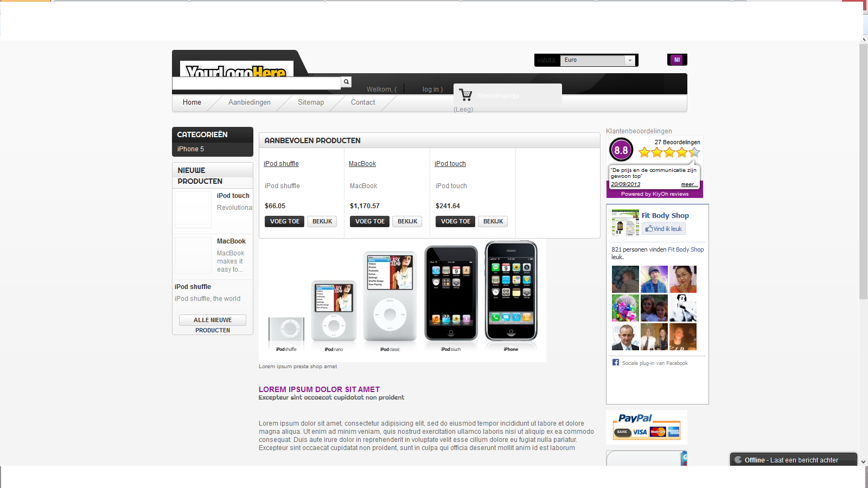The width and height of the screenshot is (868, 488).
Task: Open iPod touch link in Aanbevolen Producten
Action: [450, 164]
